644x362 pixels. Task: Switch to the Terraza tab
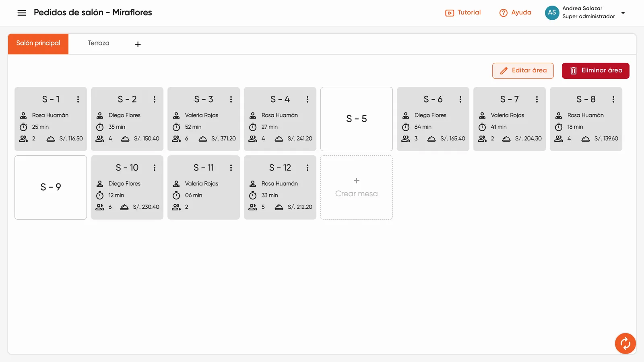coord(99,43)
